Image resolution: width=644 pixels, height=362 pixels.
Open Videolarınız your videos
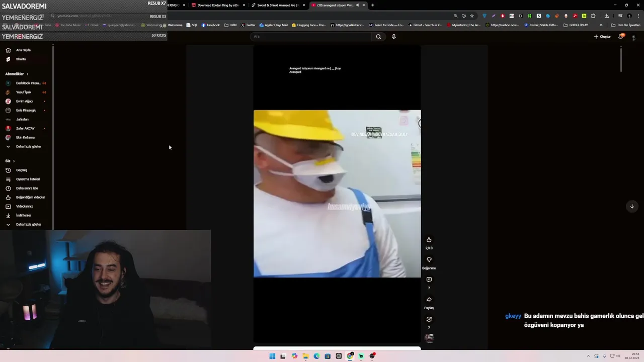point(26,206)
